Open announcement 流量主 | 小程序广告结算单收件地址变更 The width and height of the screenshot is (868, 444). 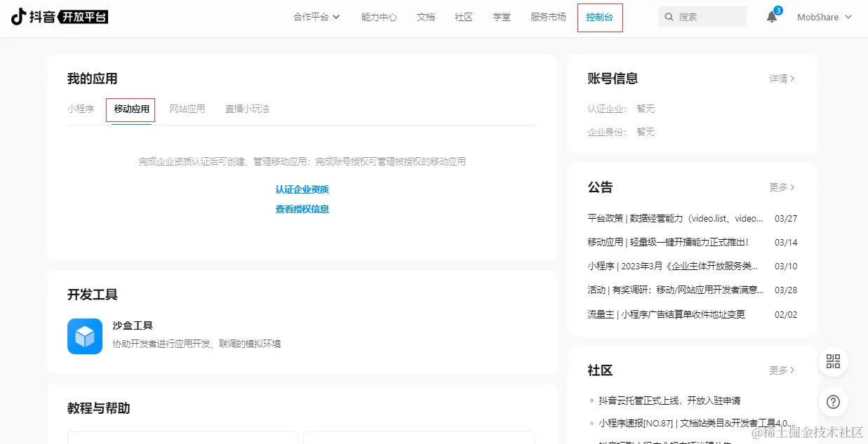666,314
